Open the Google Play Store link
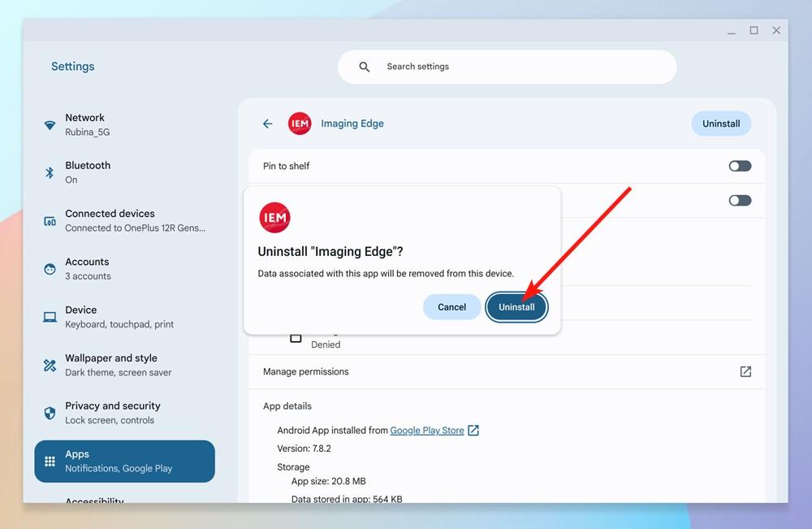The image size is (812, 529). pos(427,430)
